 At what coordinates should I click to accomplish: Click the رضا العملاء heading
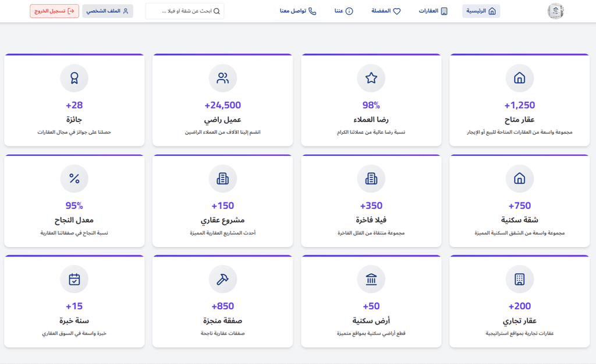tap(371, 120)
